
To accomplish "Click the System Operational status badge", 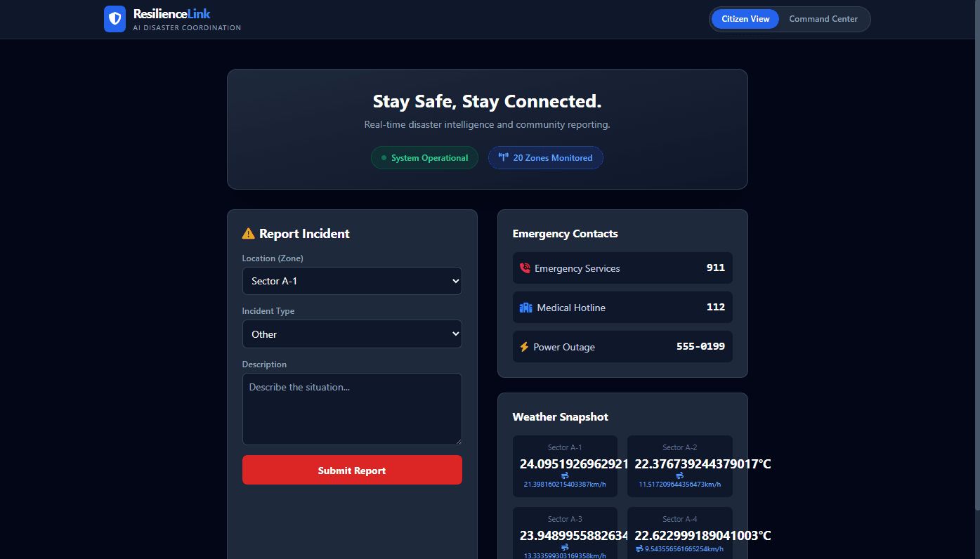I will (424, 157).
